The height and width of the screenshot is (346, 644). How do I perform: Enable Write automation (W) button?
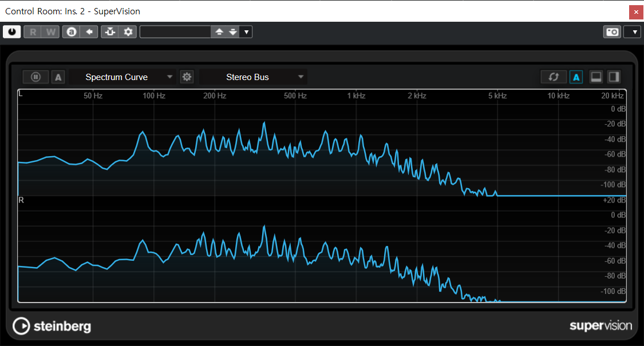[x=51, y=32]
